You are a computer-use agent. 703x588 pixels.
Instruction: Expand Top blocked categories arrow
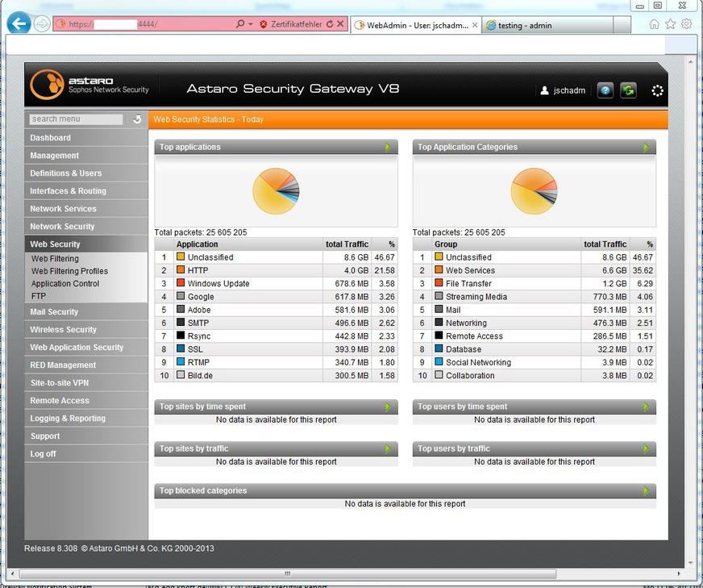[646, 490]
